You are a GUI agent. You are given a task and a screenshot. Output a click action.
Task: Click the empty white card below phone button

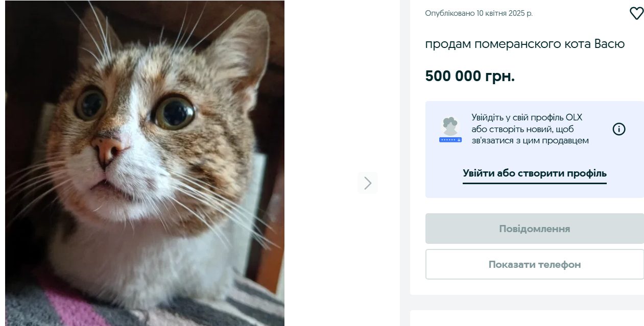pos(527,317)
